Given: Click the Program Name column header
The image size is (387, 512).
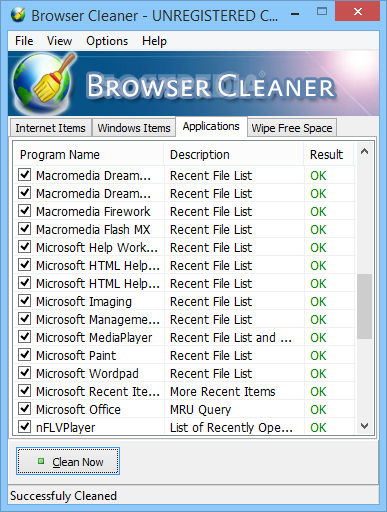Looking at the screenshot, I should [x=89, y=155].
